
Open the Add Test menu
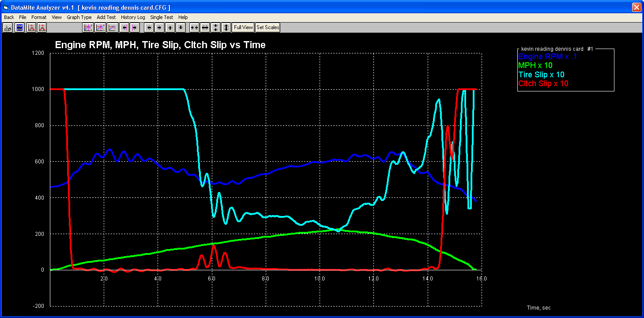click(106, 17)
